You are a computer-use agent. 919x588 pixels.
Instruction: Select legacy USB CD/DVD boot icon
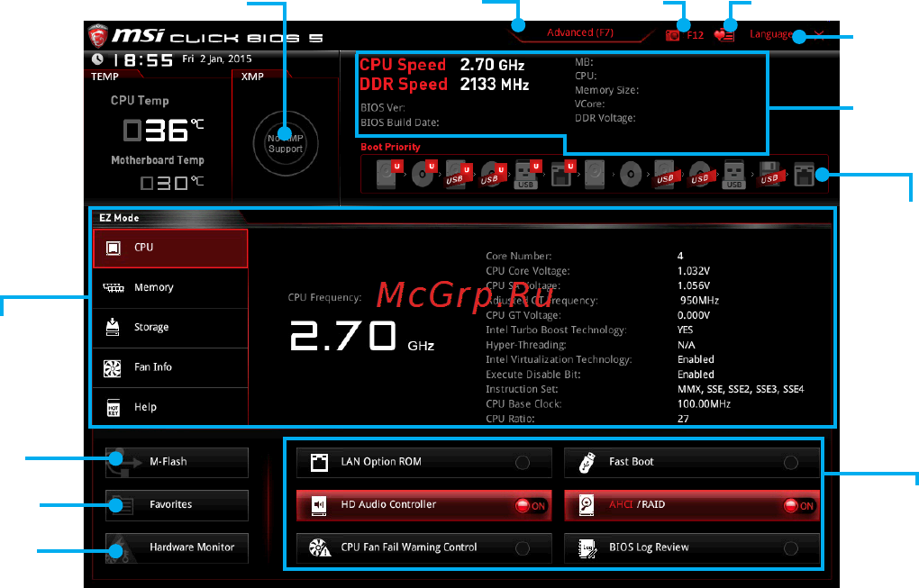tap(700, 174)
